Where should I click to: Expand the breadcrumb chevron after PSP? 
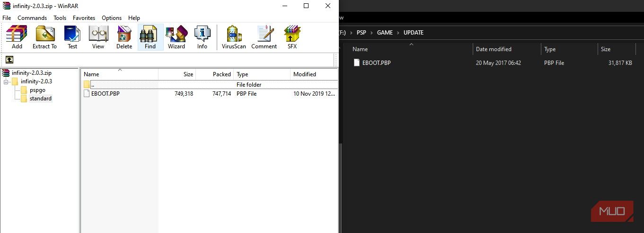[x=372, y=33]
